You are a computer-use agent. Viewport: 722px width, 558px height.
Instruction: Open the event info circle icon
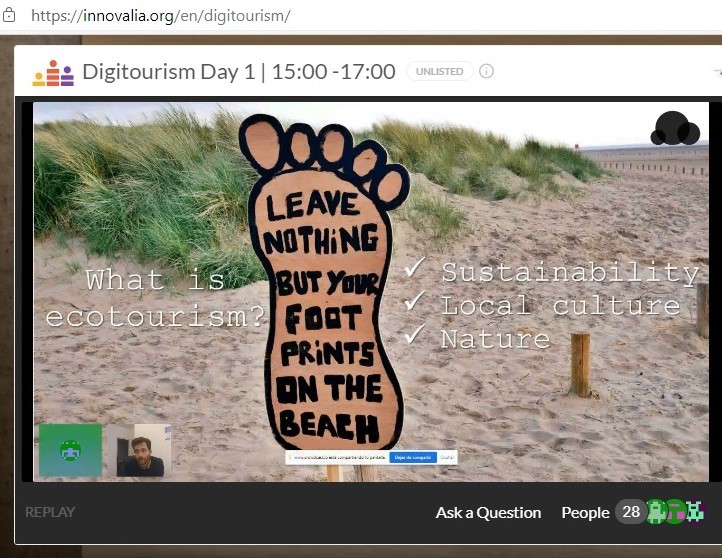point(487,72)
